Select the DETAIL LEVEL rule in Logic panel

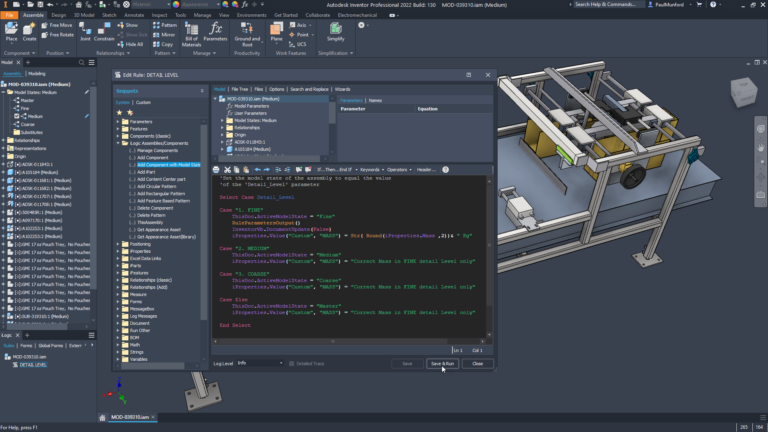click(x=33, y=365)
